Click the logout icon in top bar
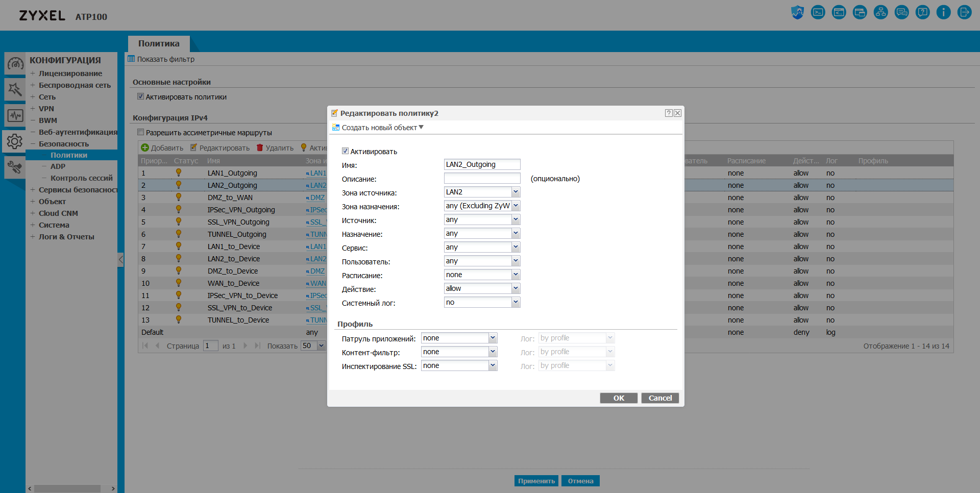Image resolution: width=980 pixels, height=493 pixels. click(x=964, y=12)
